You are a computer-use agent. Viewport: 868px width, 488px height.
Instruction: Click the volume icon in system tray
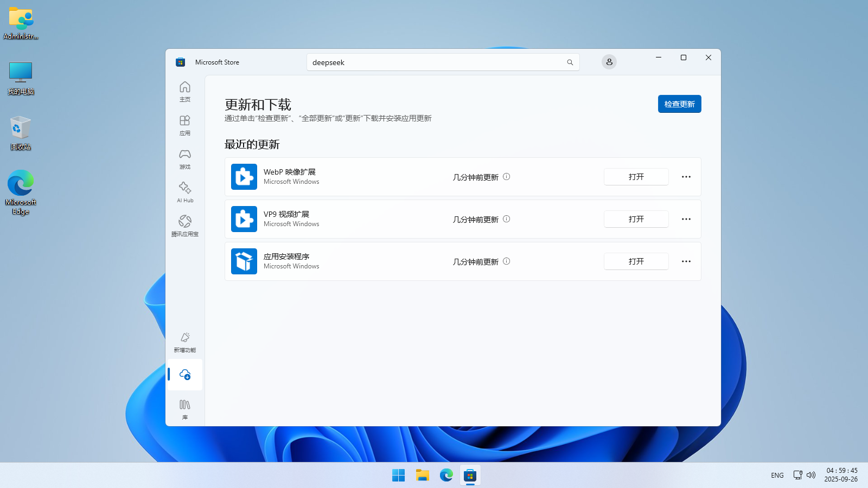tap(811, 475)
